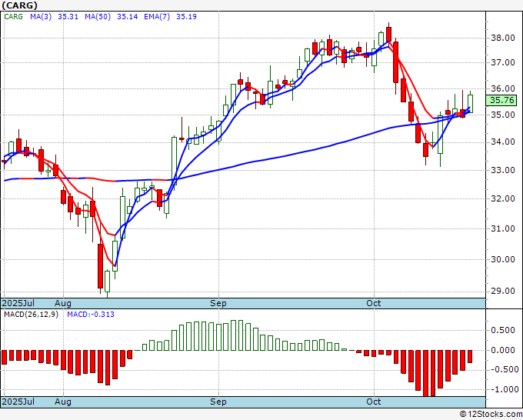Click the Sep label on MACD axis
The height and width of the screenshot is (420, 523).
(218, 402)
